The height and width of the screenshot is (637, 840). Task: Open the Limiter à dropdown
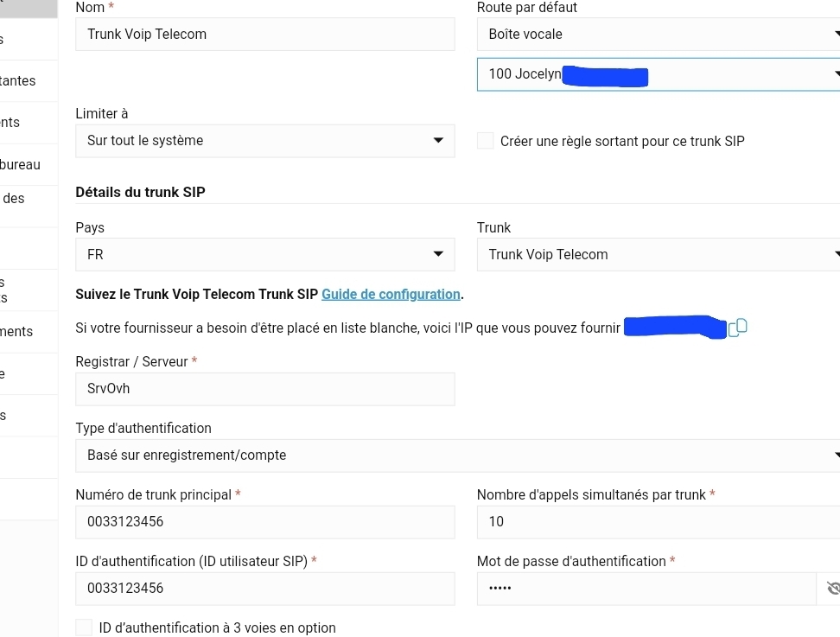264,141
